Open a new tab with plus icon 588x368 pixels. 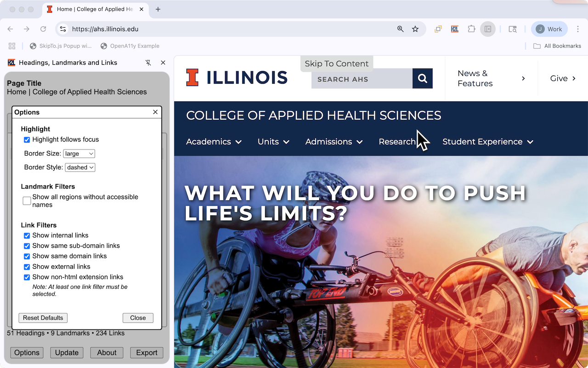pyautogui.click(x=158, y=9)
